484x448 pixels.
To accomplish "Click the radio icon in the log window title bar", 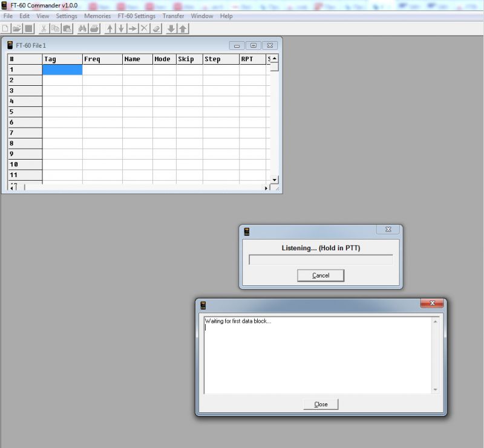I will [x=203, y=305].
